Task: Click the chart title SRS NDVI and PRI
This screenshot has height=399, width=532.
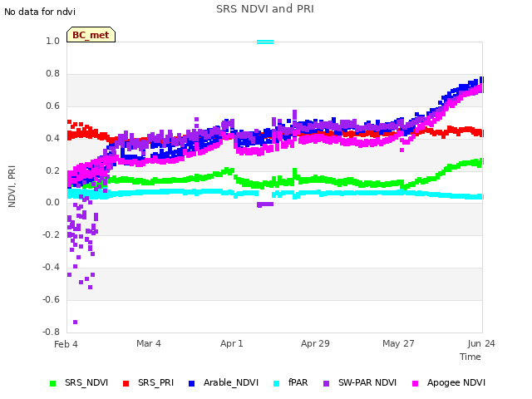Action: click(265, 9)
